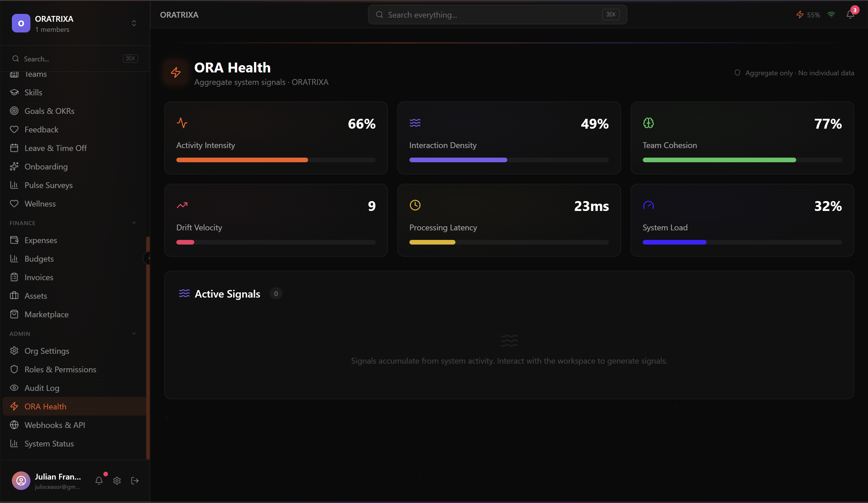Viewport: 868px width, 503px height.
Task: Open Roles & Permissions
Action: [74, 369]
